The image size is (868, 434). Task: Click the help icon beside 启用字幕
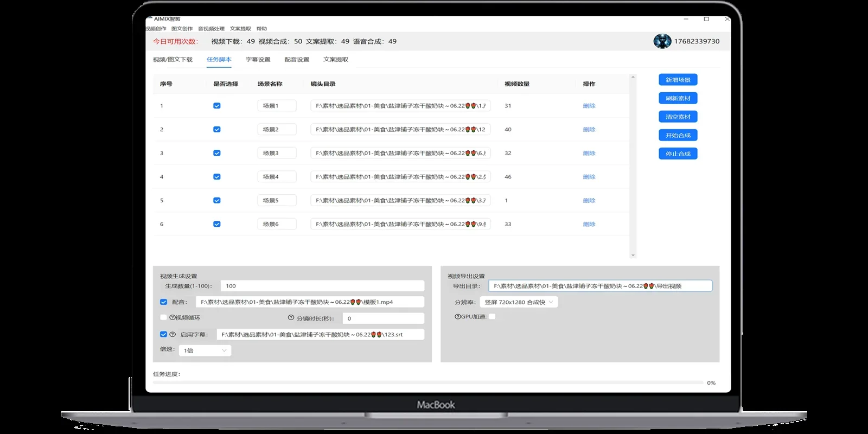coord(173,334)
